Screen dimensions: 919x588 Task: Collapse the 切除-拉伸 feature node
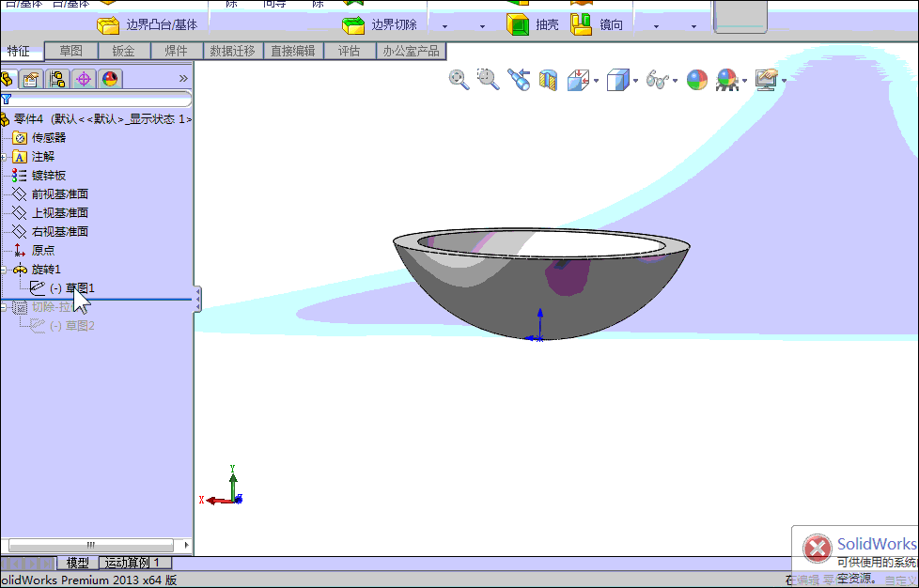(4, 307)
